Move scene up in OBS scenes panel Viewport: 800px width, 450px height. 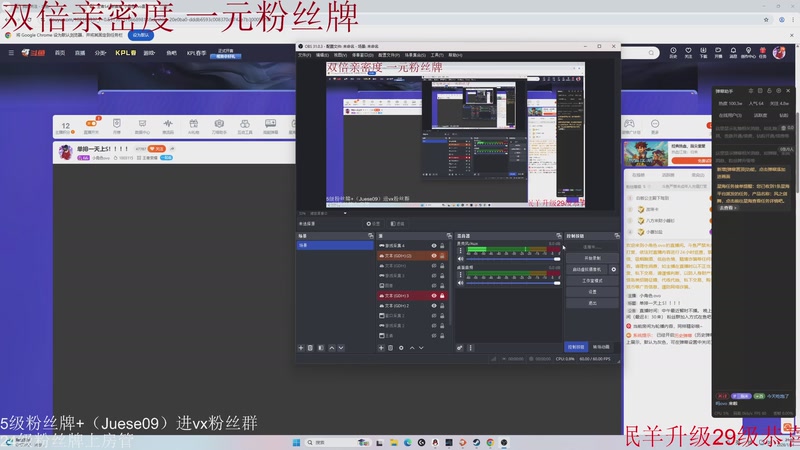coord(332,348)
